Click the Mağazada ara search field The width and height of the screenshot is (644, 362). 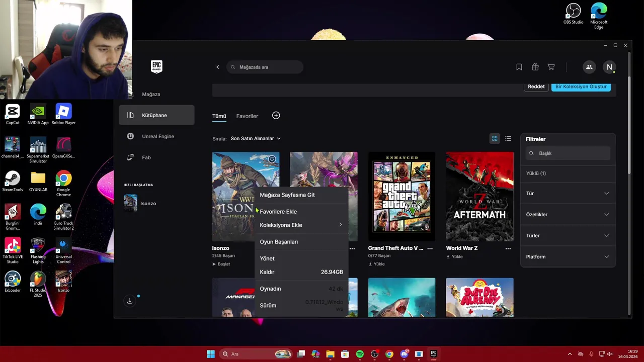point(265,67)
